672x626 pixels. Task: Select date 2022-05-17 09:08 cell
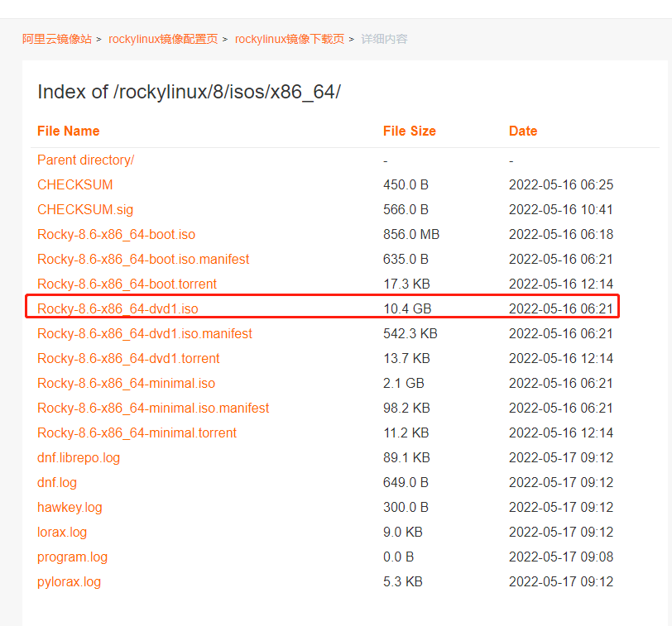coord(561,557)
